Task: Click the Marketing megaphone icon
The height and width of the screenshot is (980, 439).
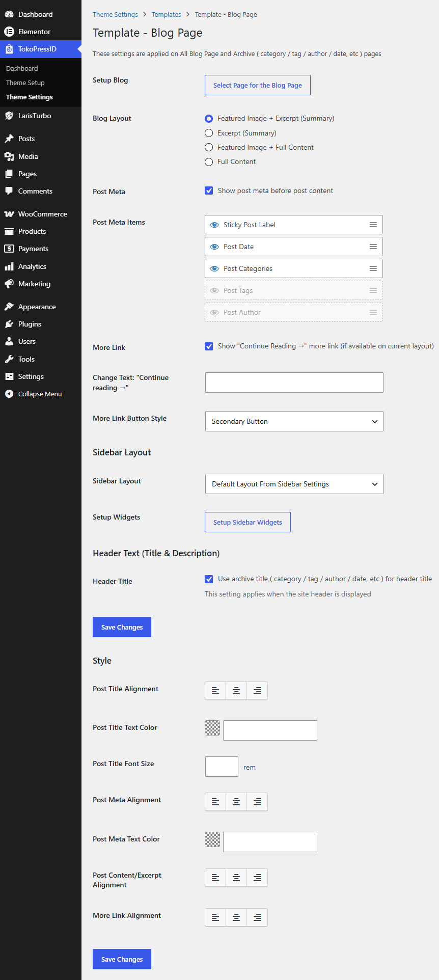Action: point(9,284)
